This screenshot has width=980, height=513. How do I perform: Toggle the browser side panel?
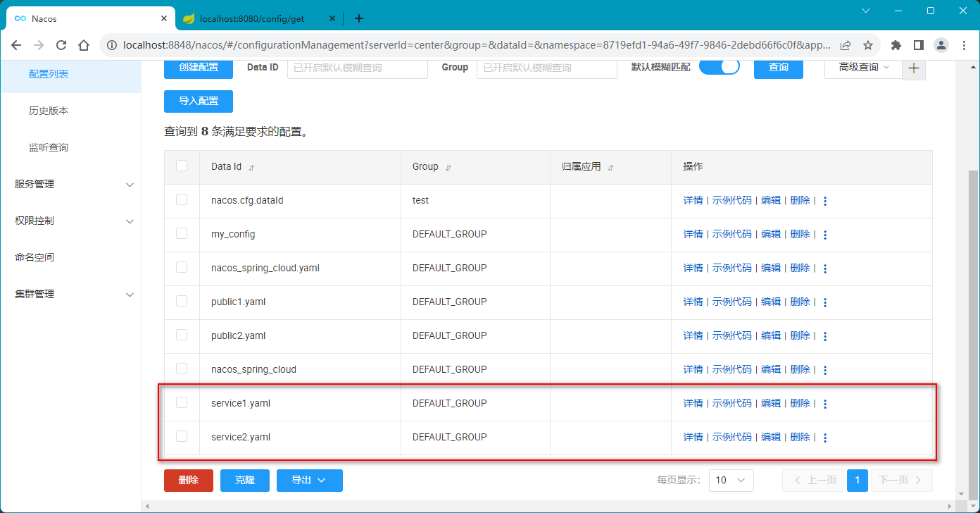pyautogui.click(x=918, y=45)
